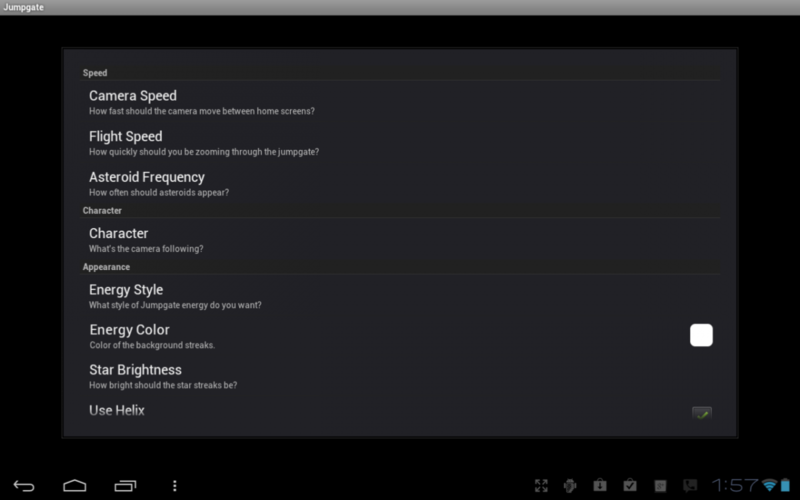Open the three-dot overflow menu
The image size is (800, 500).
(x=174, y=486)
